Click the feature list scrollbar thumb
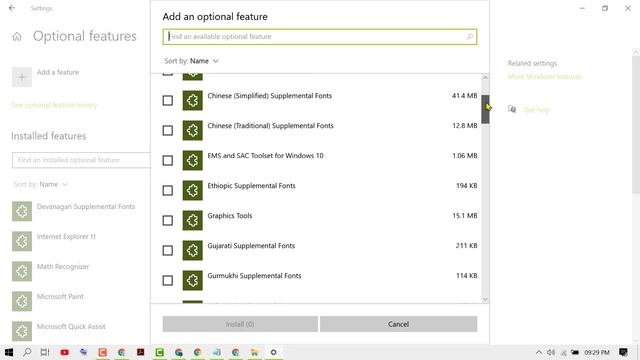640x360 pixels. (485, 109)
